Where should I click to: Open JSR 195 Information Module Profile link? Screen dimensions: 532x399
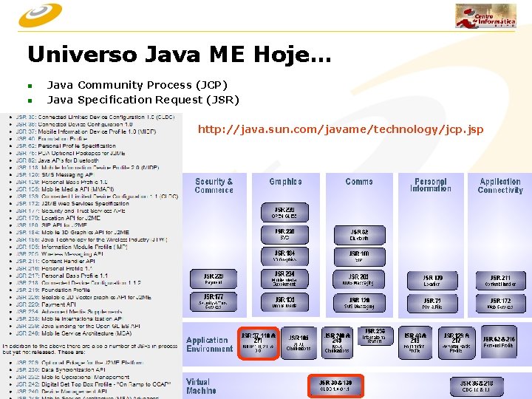[72, 247]
